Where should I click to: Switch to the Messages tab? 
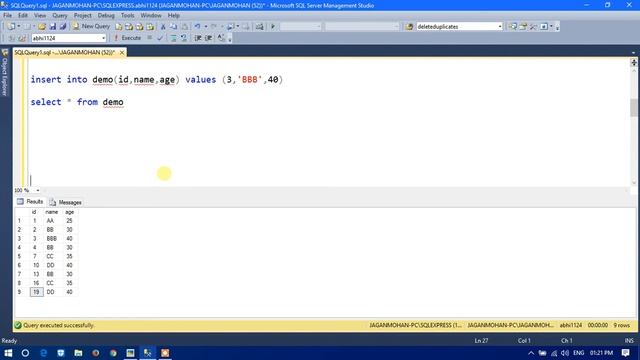(x=65, y=202)
